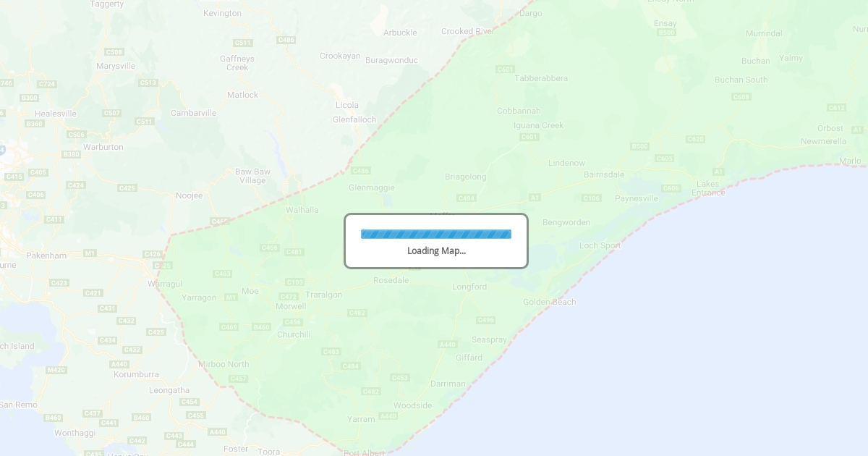Select the C513 route shield
868x456 pixels.
tap(148, 83)
